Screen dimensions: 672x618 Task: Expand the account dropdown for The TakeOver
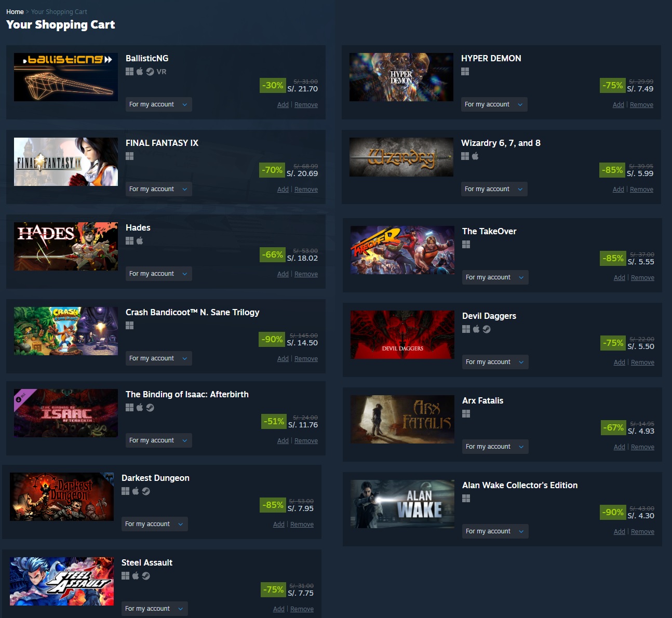495,277
